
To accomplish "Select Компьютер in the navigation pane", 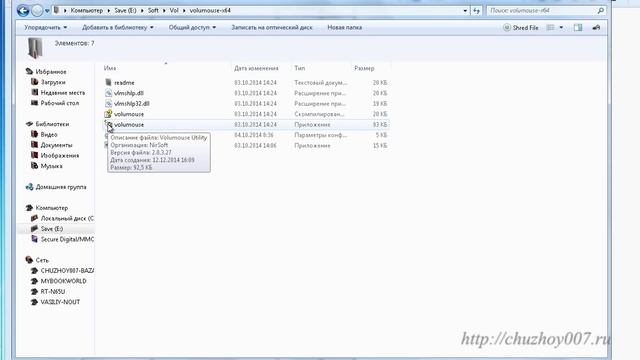I will [51, 208].
